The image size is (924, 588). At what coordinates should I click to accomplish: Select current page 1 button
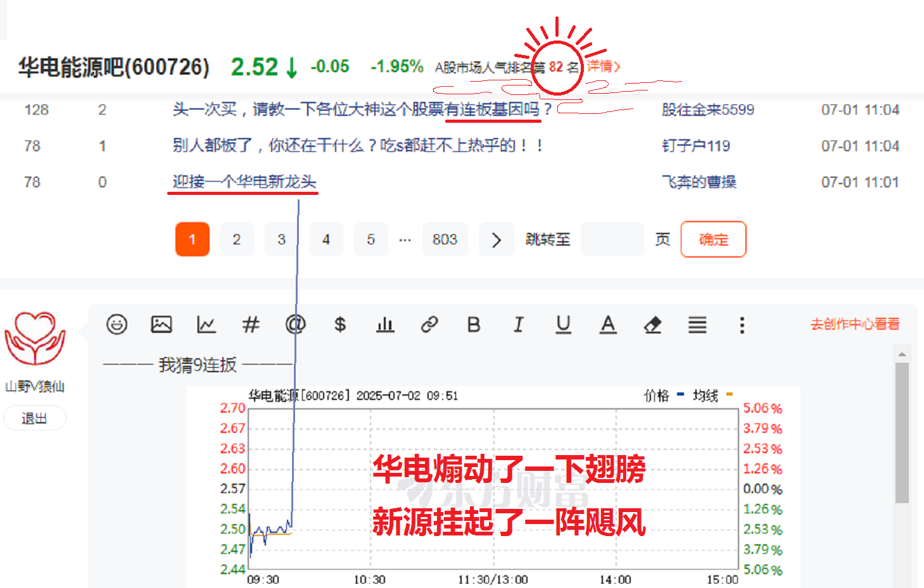[193, 239]
